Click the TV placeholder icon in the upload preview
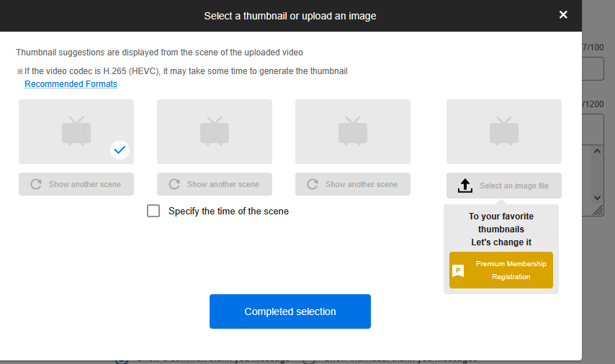The height and width of the screenshot is (364, 615). coord(504,132)
